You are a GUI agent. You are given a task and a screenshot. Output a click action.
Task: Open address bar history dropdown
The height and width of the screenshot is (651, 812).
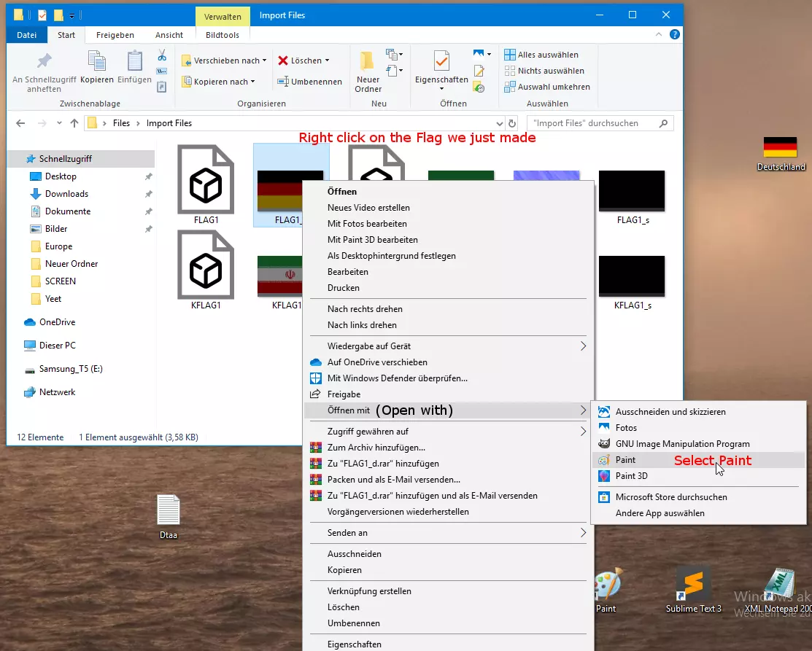(x=499, y=123)
